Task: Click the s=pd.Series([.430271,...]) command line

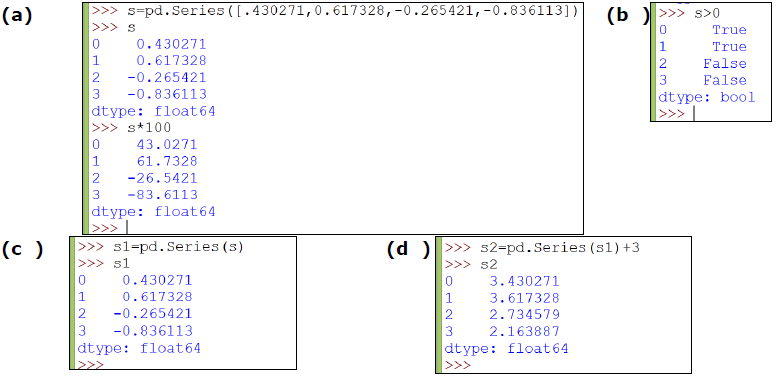Action: coord(335,11)
